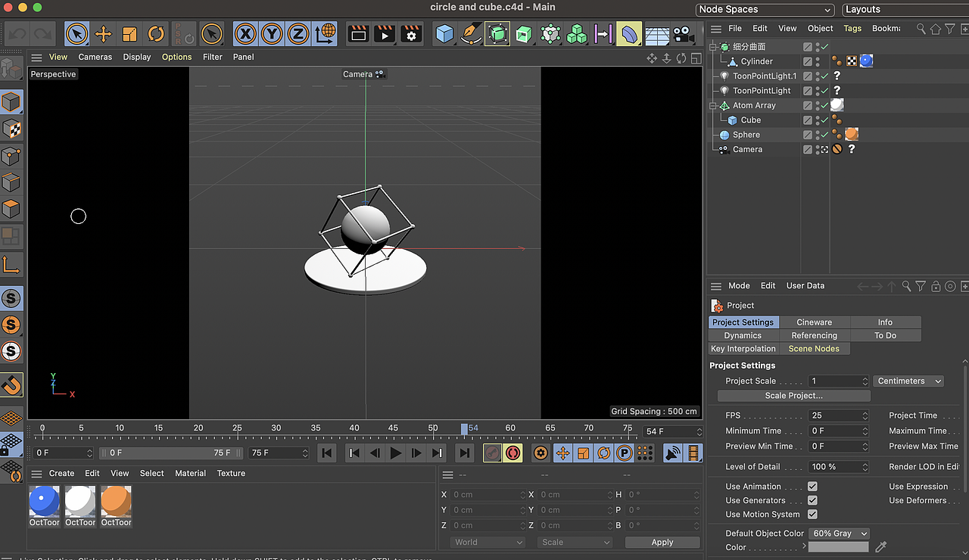The width and height of the screenshot is (969, 560).
Task: Open the Subdivision Surface generators icon
Action: [x=497, y=34]
